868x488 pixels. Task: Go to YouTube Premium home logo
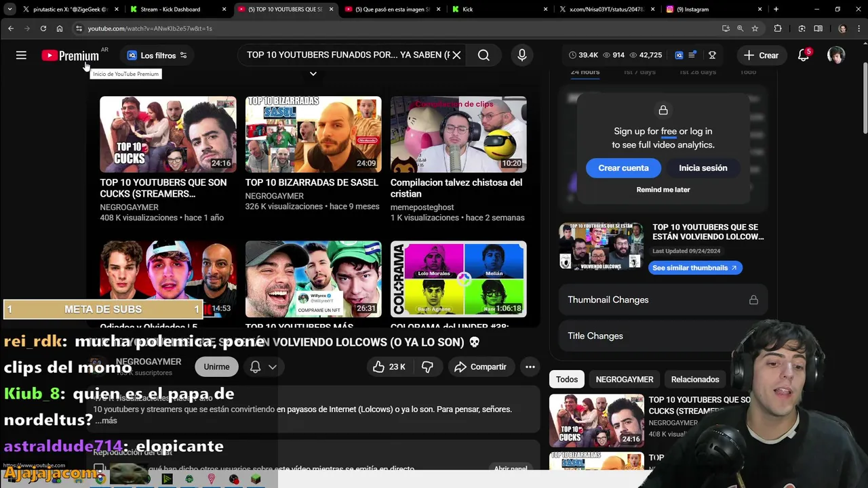[x=71, y=56]
